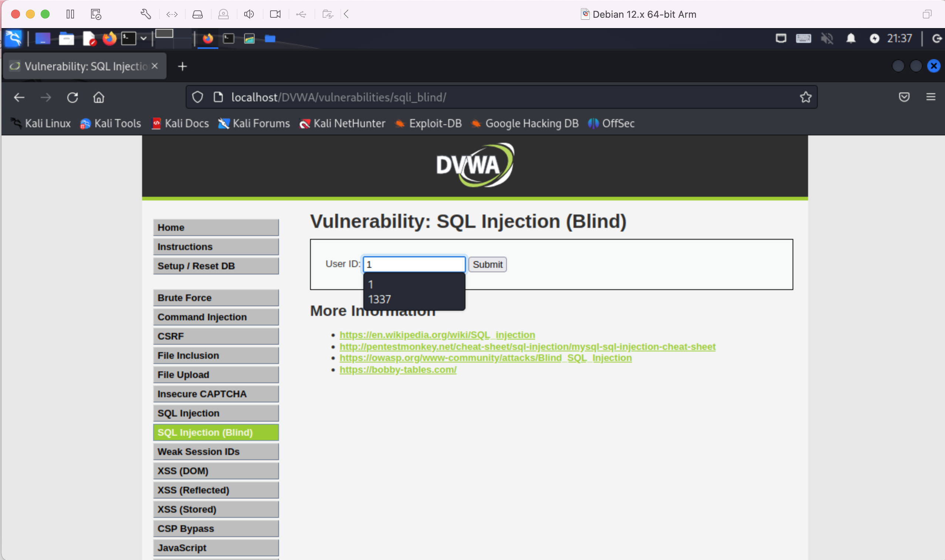945x560 pixels.
Task: Close the Vulnerability: SQL Injection tab
Action: [x=154, y=66]
